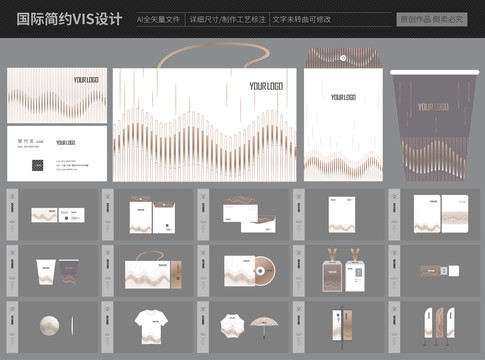Open the letterhead paper thumbnail panel
Viewport: 485px width, 360px height.
tap(339, 214)
